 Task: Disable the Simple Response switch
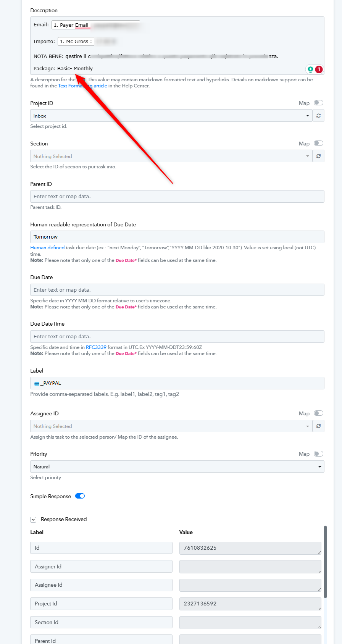click(80, 496)
